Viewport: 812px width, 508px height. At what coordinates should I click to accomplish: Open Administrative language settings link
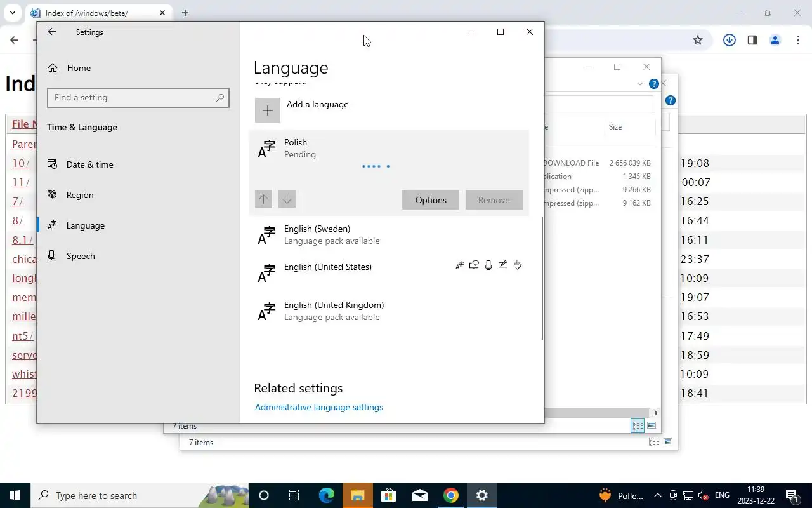coord(319,407)
